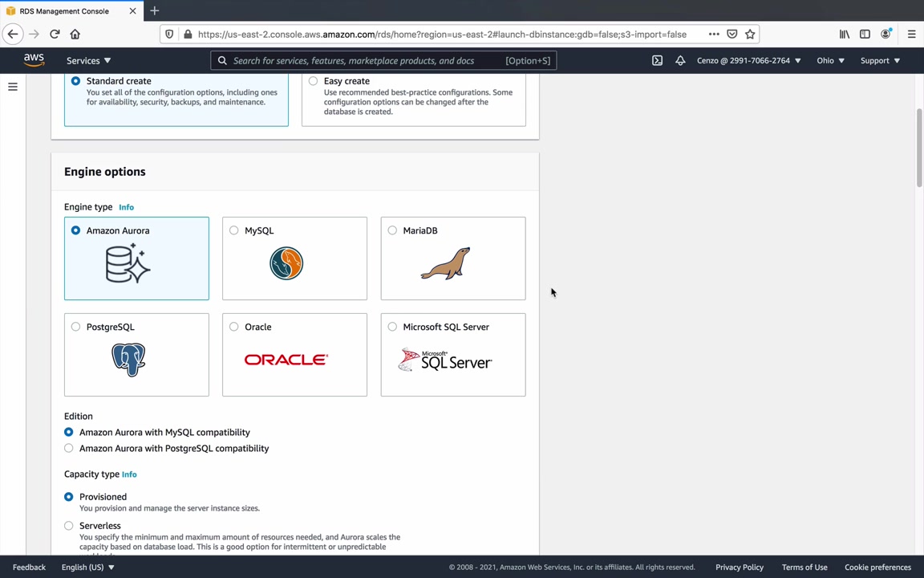Open the notifications bell icon
Viewport: 924px width, 578px height.
point(680,61)
